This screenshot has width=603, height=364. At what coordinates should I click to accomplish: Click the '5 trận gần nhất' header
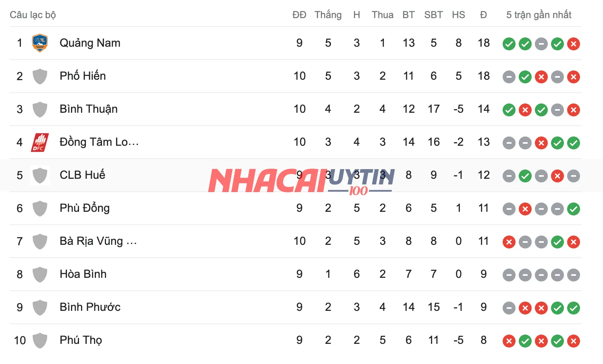(539, 15)
